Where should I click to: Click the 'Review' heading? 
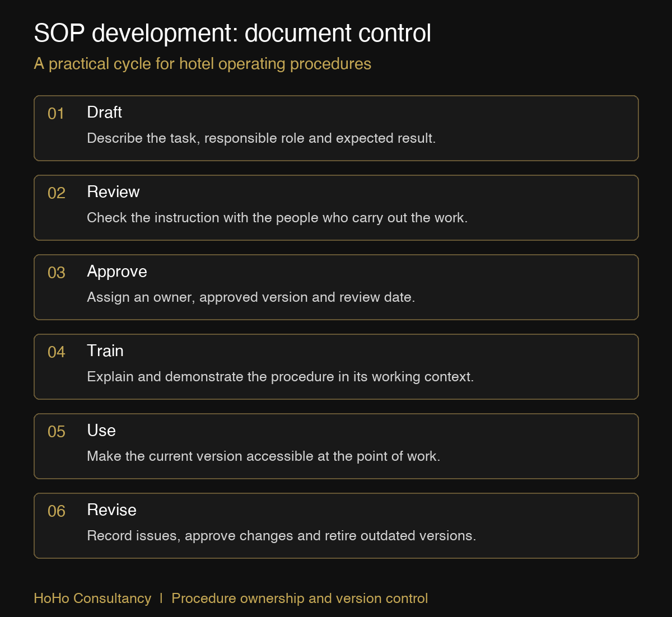pos(113,192)
